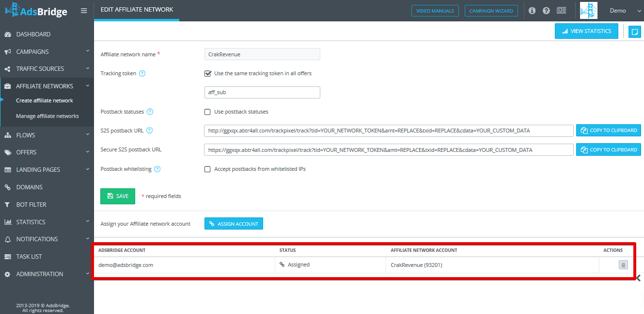
Task: Click the aff_sub tracking token field
Action: click(x=262, y=92)
